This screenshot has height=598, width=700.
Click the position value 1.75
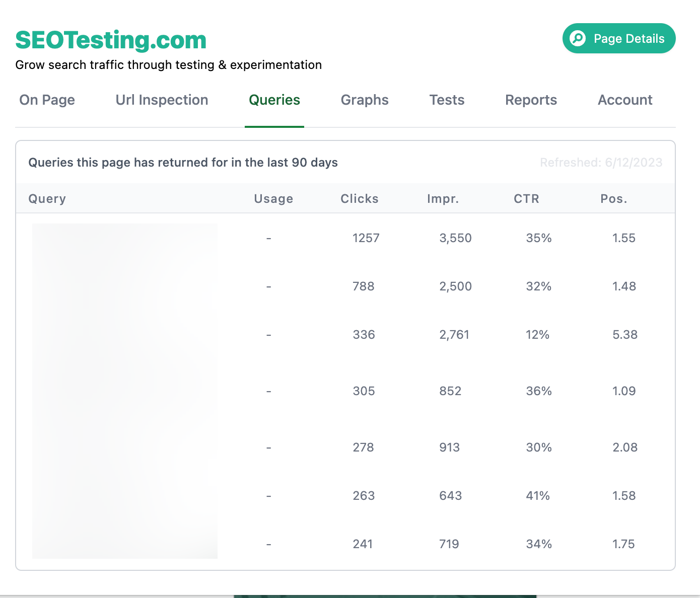[623, 544]
